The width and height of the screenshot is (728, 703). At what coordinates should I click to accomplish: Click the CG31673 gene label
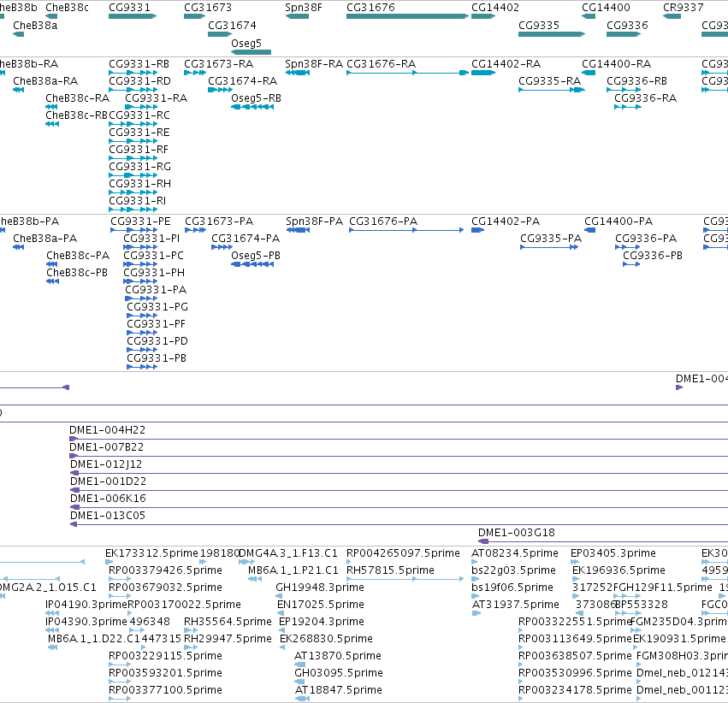coord(208,8)
